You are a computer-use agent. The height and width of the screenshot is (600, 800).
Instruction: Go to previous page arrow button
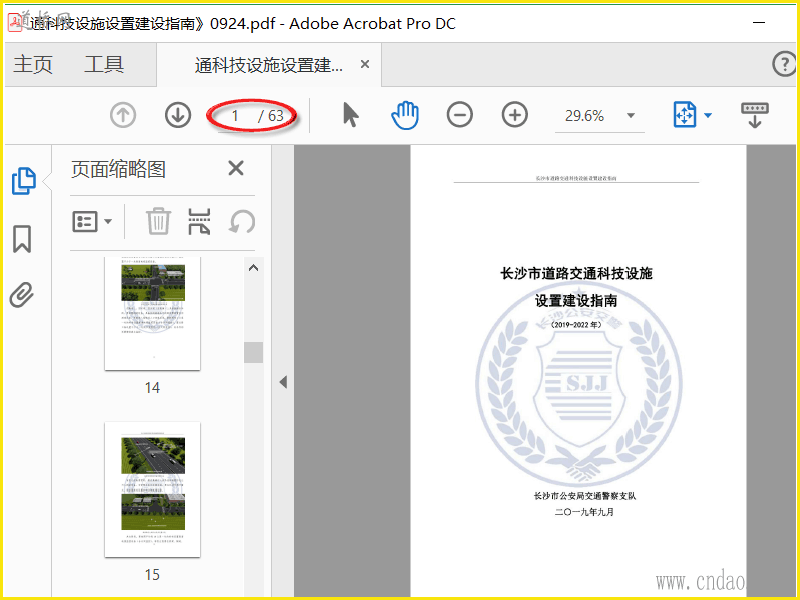[123, 115]
